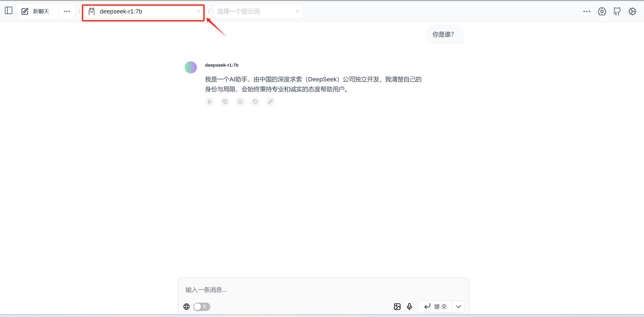
Task: Toggle the left sidebar panel icon
Action: point(9,11)
